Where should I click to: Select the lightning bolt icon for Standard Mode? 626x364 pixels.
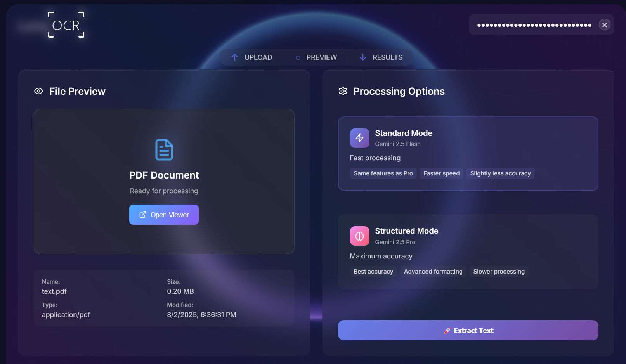(x=359, y=138)
